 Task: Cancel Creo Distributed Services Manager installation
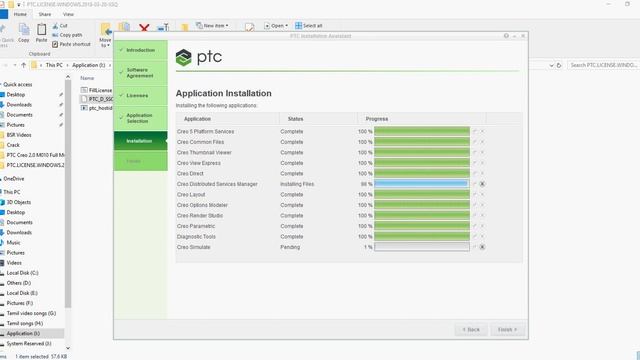pos(482,184)
